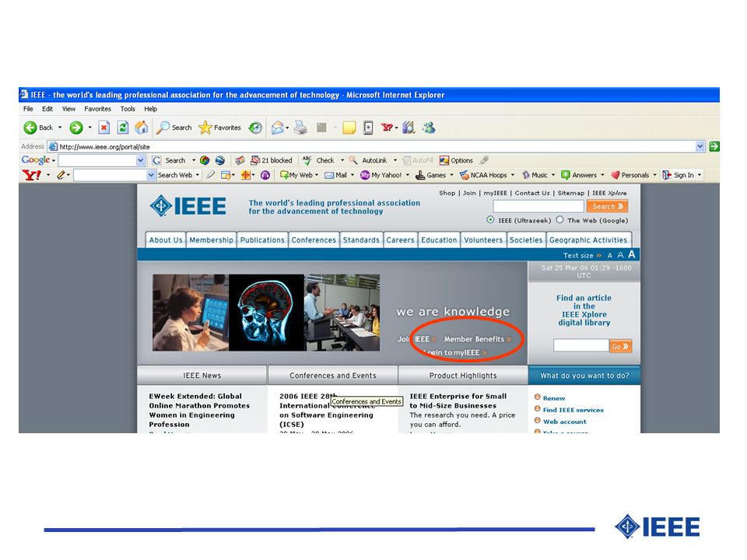Open the Membership navigation tab
747x560 pixels.
coord(211,240)
